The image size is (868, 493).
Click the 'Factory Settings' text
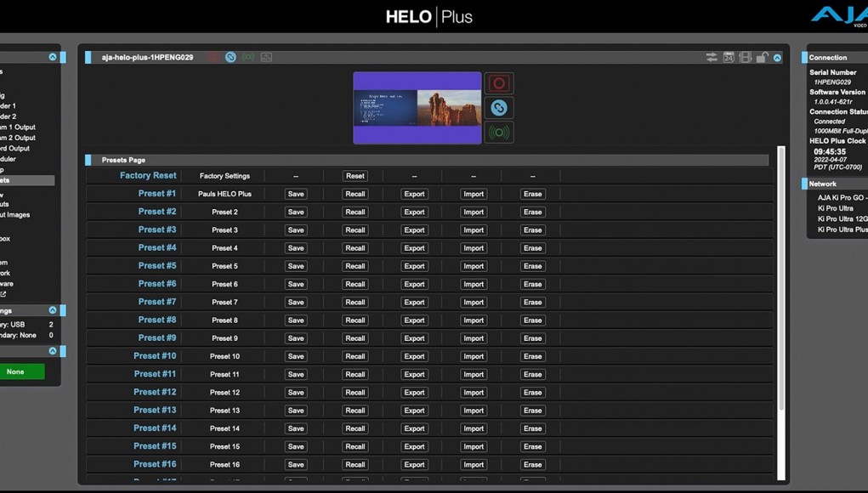[224, 176]
